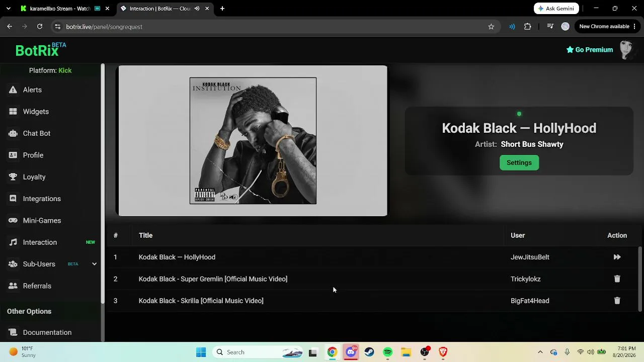Click the user avatar in BotRix header

pyautogui.click(x=626, y=50)
